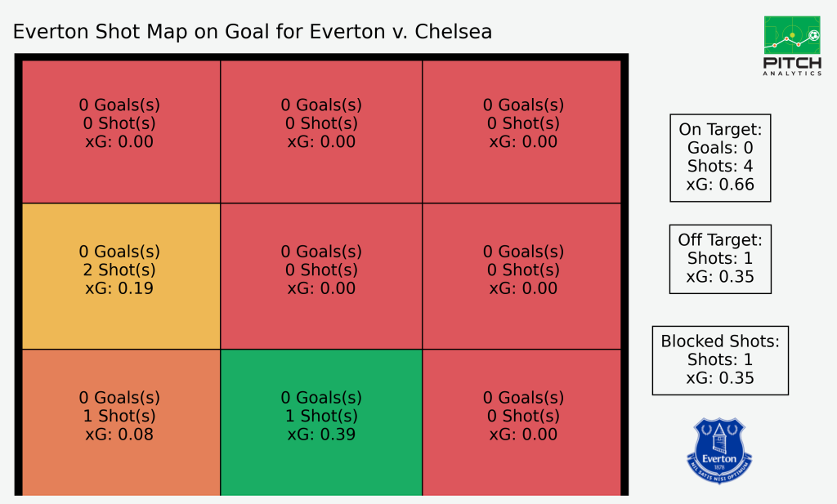Select the yellow zone with 2 shots
Image resolution: width=837 pixels, height=504 pixels.
(121, 276)
